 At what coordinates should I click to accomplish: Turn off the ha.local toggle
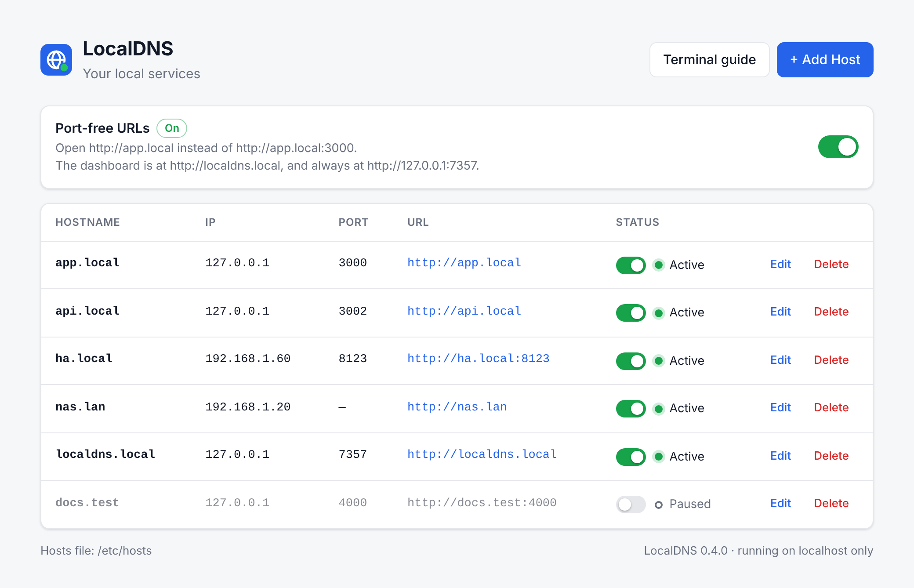pyautogui.click(x=631, y=361)
